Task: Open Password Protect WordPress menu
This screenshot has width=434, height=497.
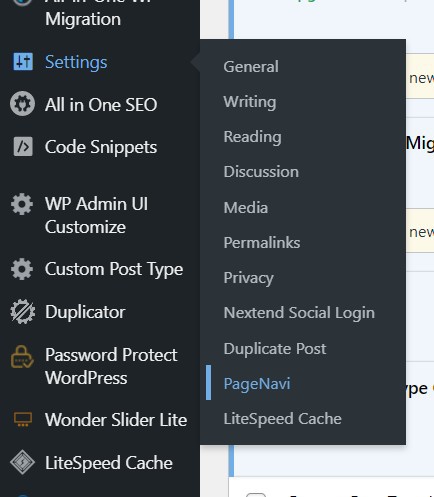Action: pos(111,366)
